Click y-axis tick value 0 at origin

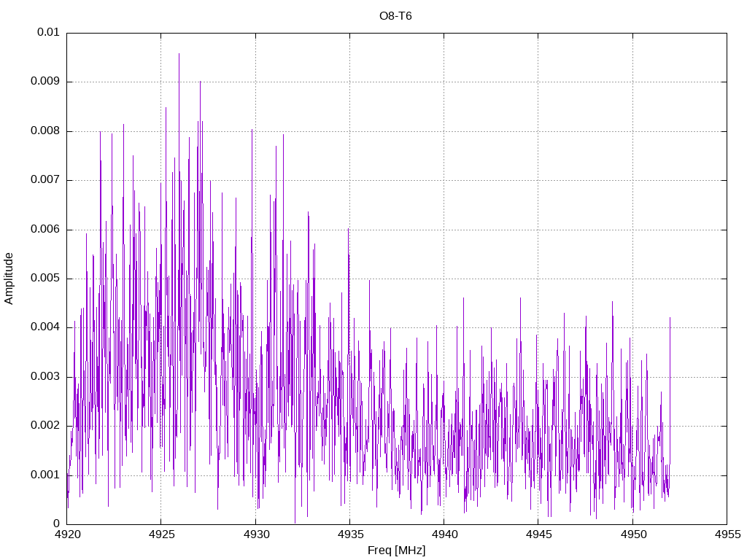(x=57, y=524)
